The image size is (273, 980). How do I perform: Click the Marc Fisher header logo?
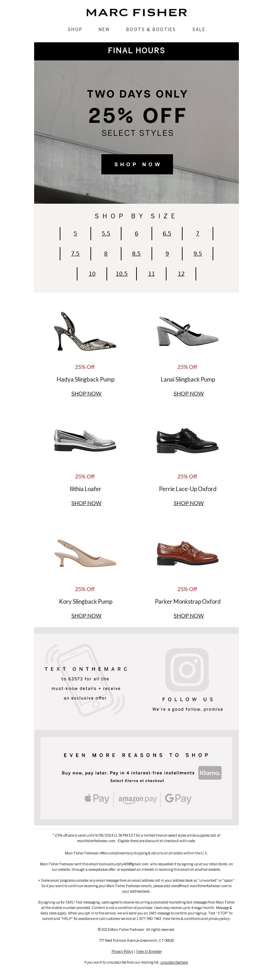pyautogui.click(x=136, y=13)
